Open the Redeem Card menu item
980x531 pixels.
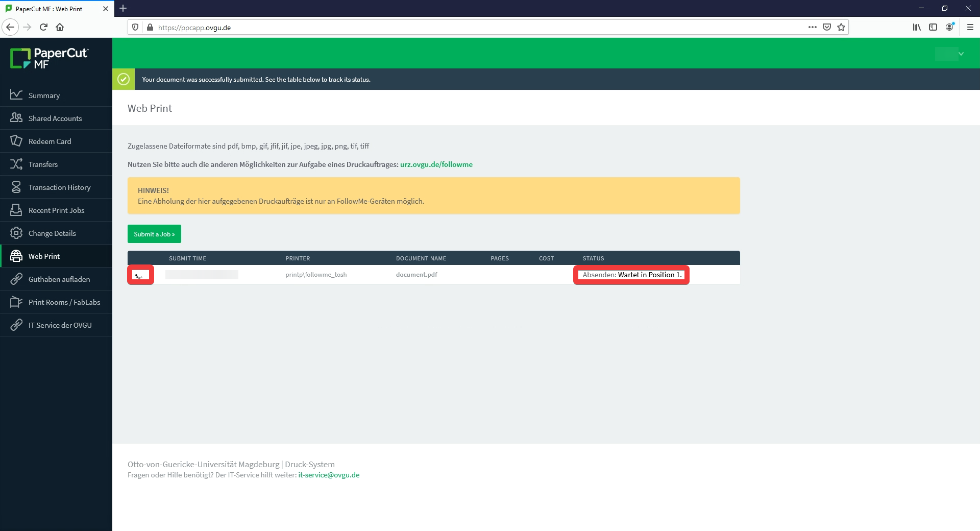point(56,141)
